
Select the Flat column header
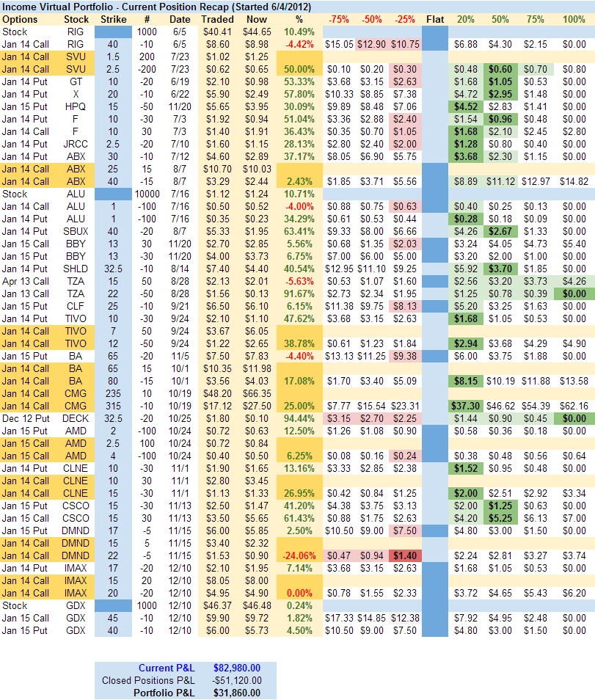(x=436, y=20)
